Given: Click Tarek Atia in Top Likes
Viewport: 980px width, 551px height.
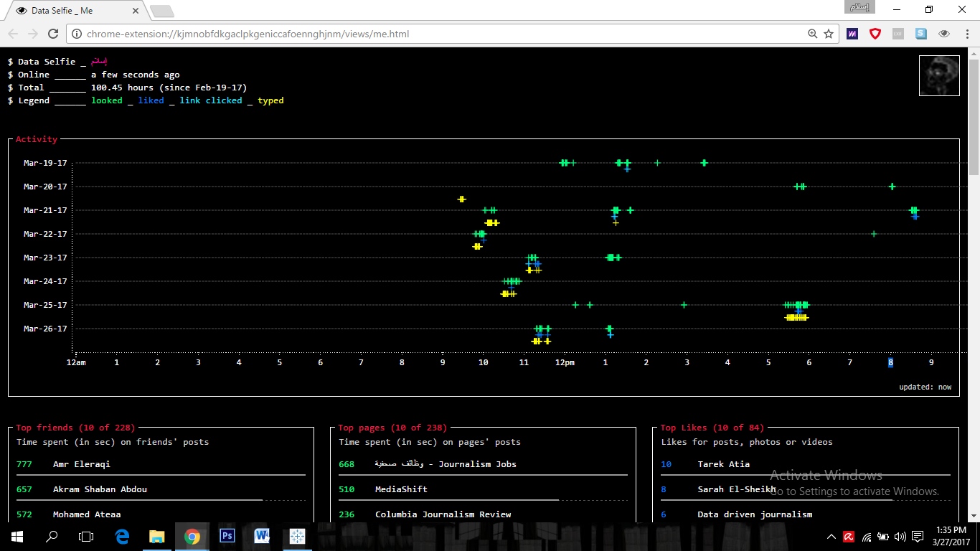Looking at the screenshot, I should pyautogui.click(x=723, y=464).
